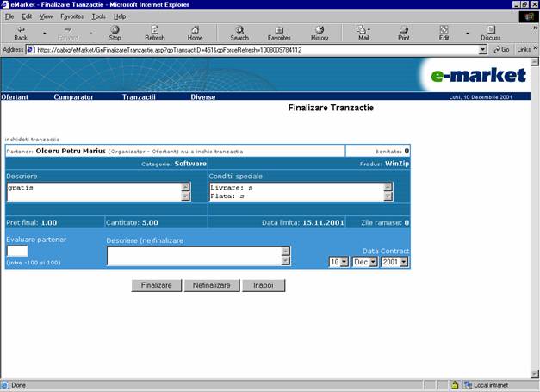The image size is (540, 392).
Task: Click the Evaluare partener input field
Action: (17, 251)
